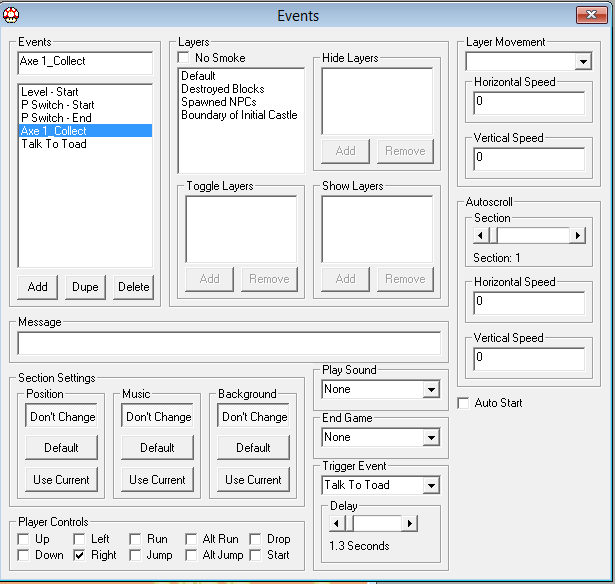
Task: Click Autoscroll Section right arrow
Action: [577, 236]
